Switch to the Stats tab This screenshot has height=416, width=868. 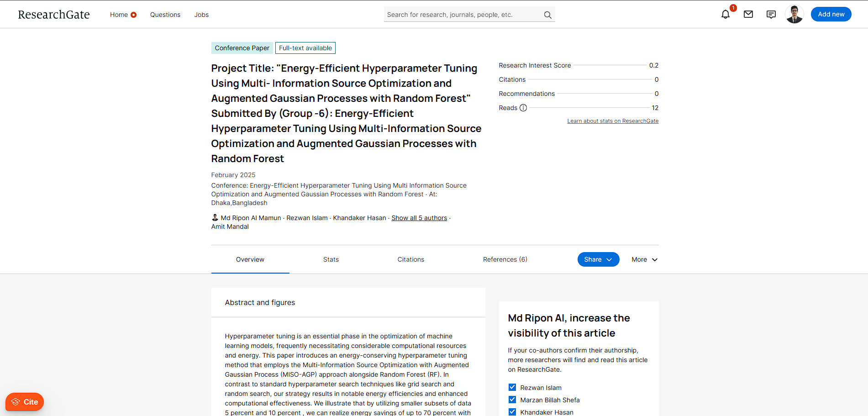point(331,259)
